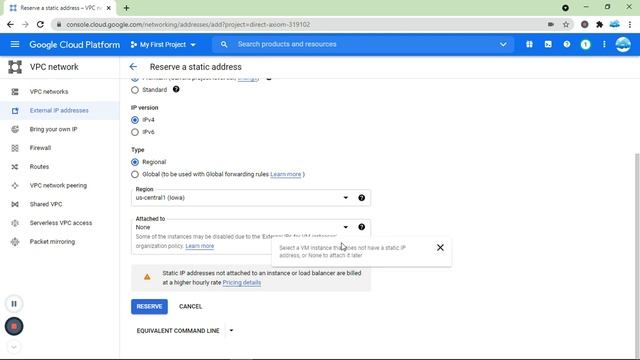Click the External IP addresses sidebar icon
Screen dimensions: 640x360
click(15, 111)
